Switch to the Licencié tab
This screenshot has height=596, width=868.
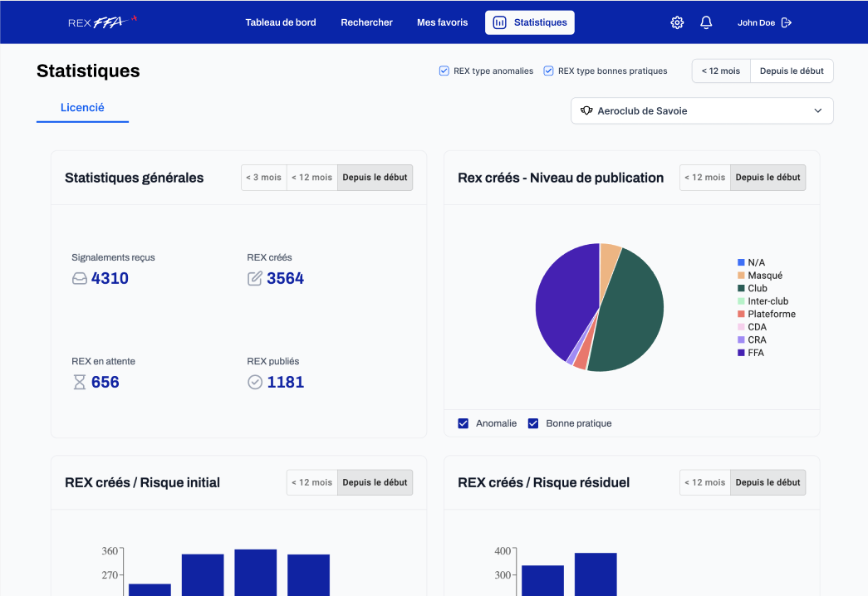click(x=82, y=108)
